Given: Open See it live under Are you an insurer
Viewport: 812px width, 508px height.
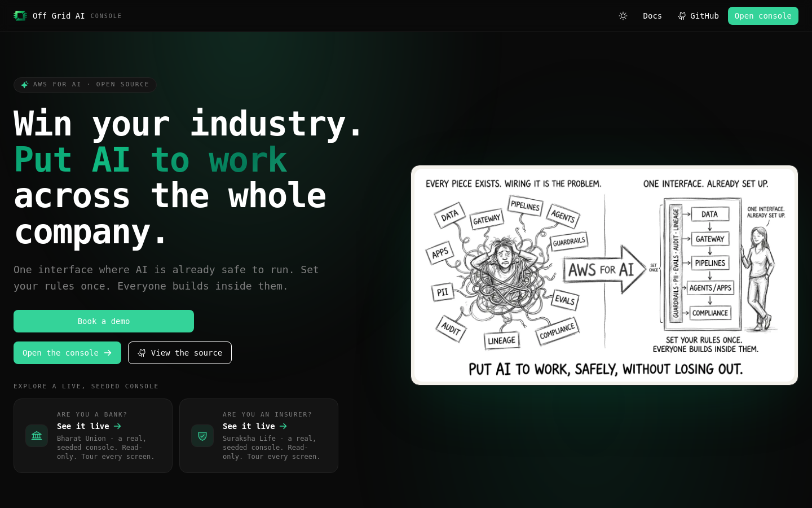Looking at the screenshot, I should click(x=255, y=426).
